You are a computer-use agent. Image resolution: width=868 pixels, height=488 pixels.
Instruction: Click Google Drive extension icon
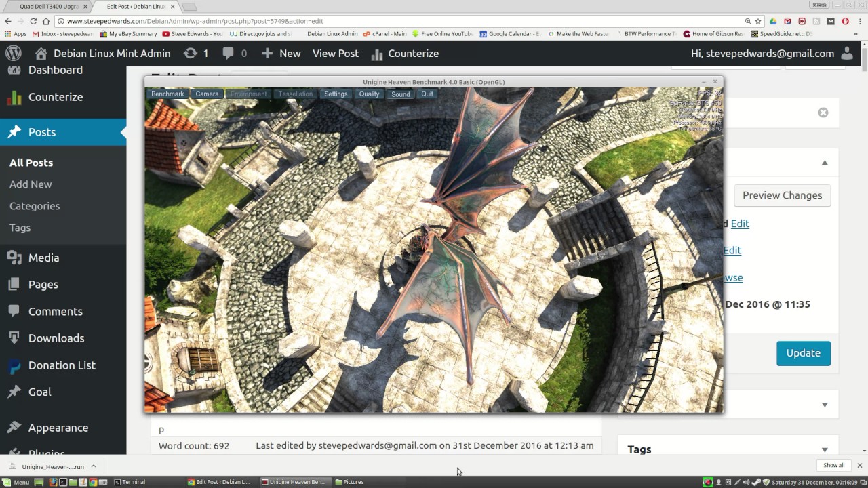point(773,21)
